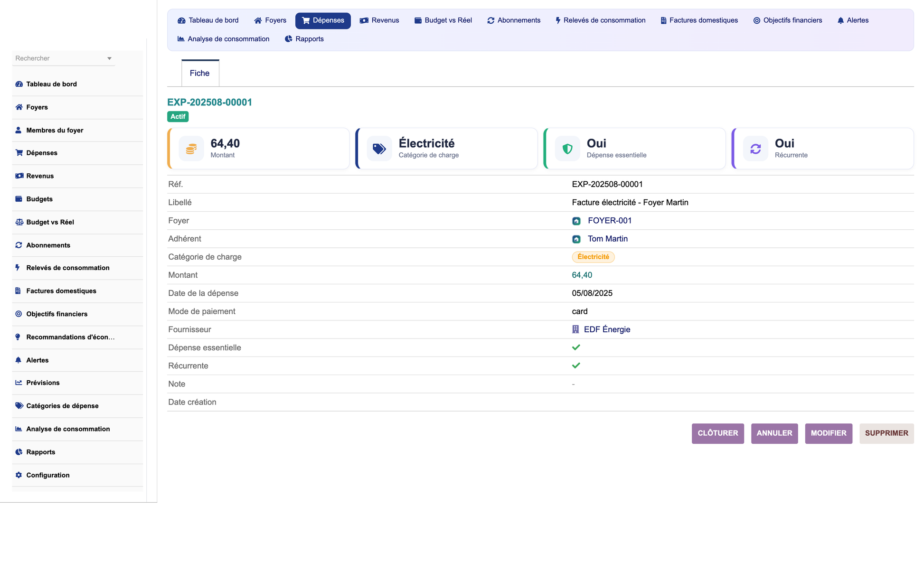The height and width of the screenshot is (572, 924).
Task: Click the orange Électricité category badge
Action: pos(593,257)
